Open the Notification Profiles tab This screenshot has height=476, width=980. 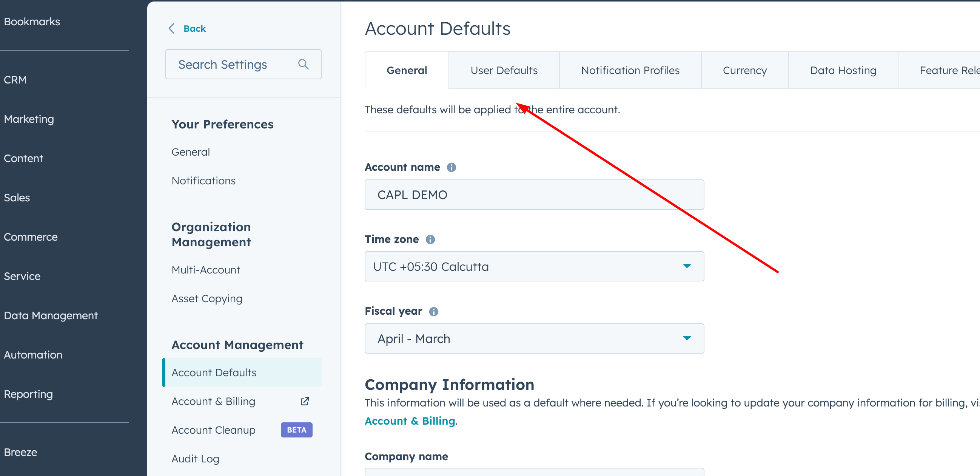(630, 70)
